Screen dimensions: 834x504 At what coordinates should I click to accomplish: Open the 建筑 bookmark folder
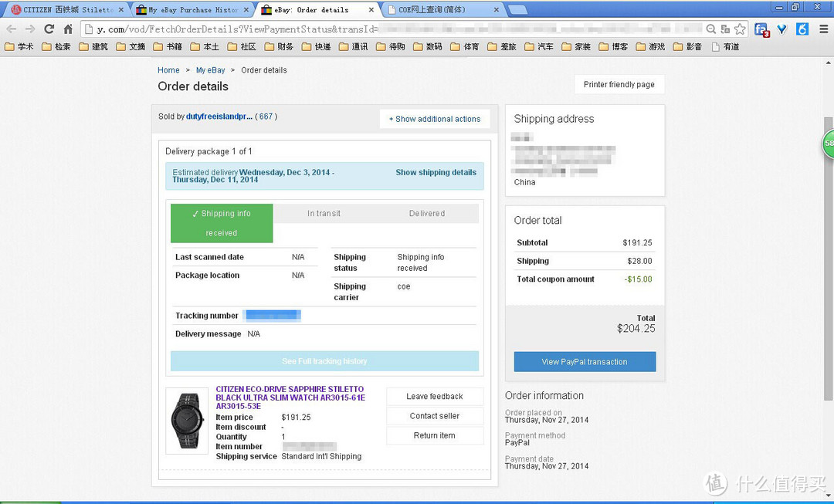click(x=93, y=47)
